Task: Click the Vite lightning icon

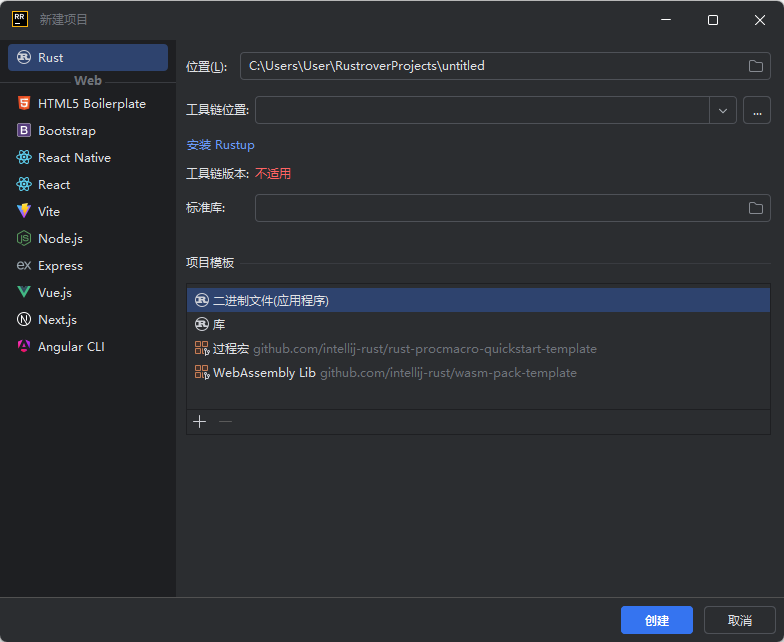Action: 24,211
